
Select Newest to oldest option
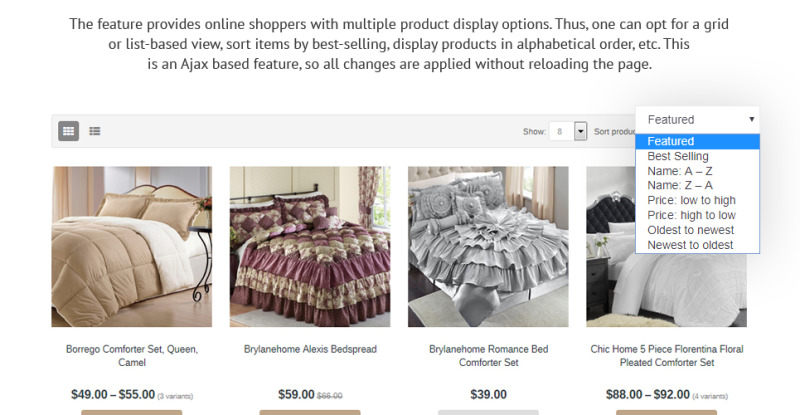(690, 245)
